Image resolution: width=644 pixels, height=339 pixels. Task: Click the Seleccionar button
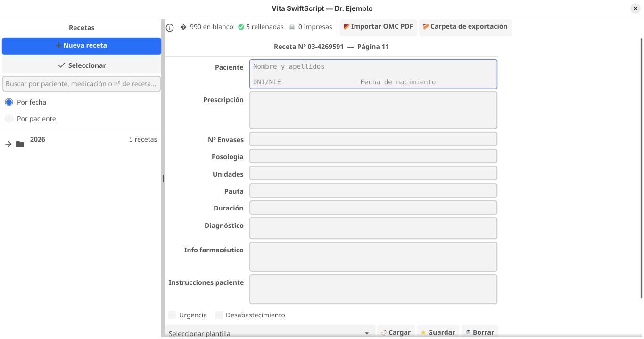click(x=82, y=65)
